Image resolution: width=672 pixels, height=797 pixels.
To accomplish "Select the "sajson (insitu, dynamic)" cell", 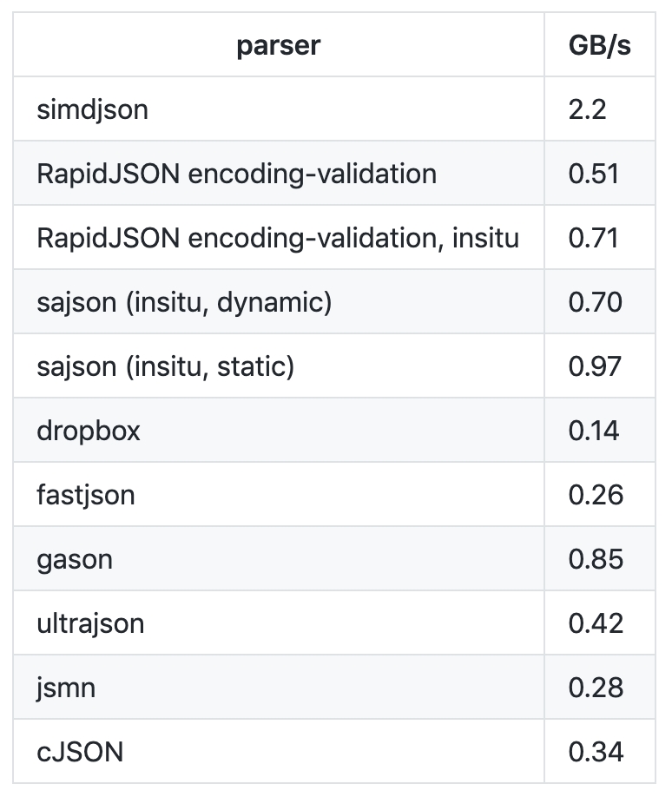I will pos(184,302).
